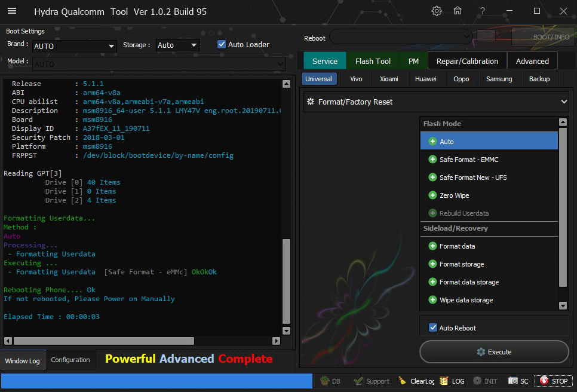Open the Reboot dropdown
The image size is (577, 392).
(x=401, y=37)
